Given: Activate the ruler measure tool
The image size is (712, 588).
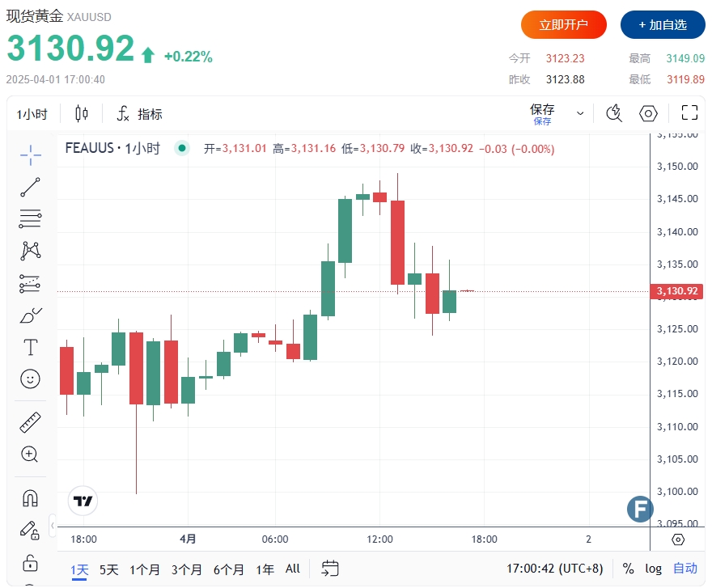Looking at the screenshot, I should [30, 421].
